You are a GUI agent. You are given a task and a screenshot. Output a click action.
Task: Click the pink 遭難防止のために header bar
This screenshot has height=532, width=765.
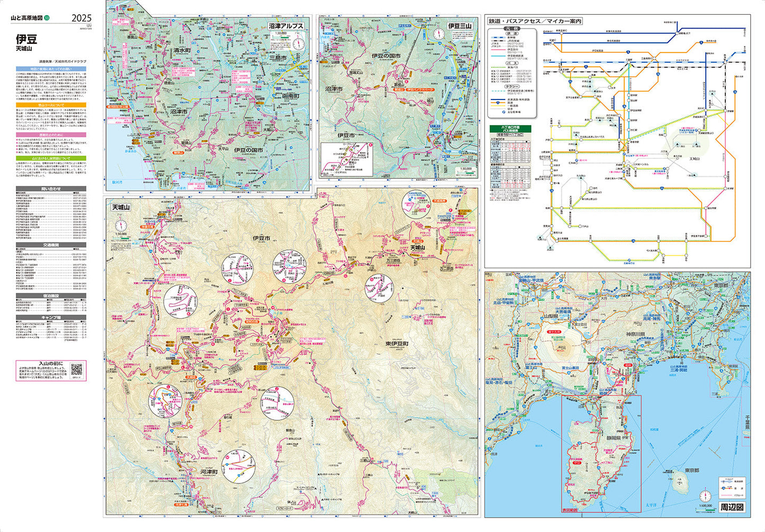pyautogui.click(x=51, y=135)
